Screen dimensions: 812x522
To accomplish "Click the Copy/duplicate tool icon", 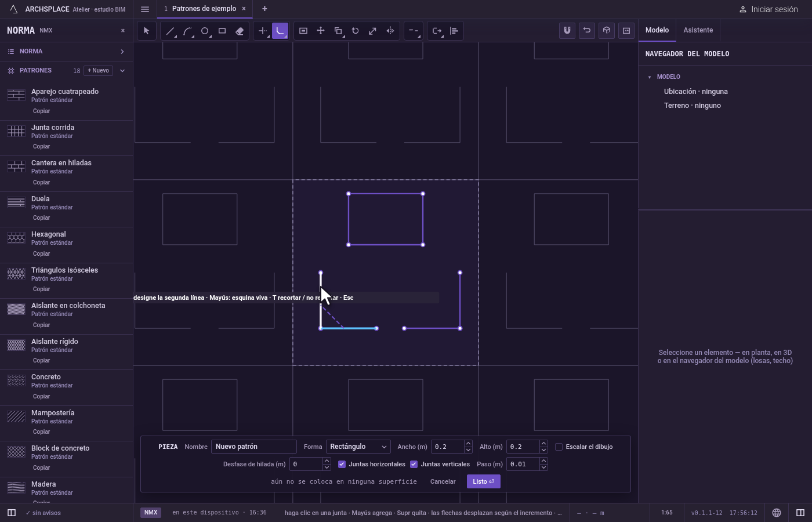I will click(338, 31).
